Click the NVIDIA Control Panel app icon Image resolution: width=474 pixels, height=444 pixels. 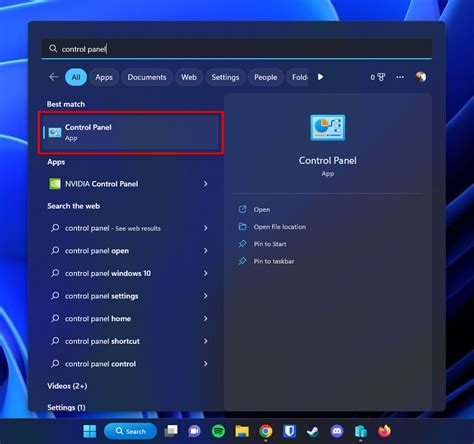click(x=55, y=184)
